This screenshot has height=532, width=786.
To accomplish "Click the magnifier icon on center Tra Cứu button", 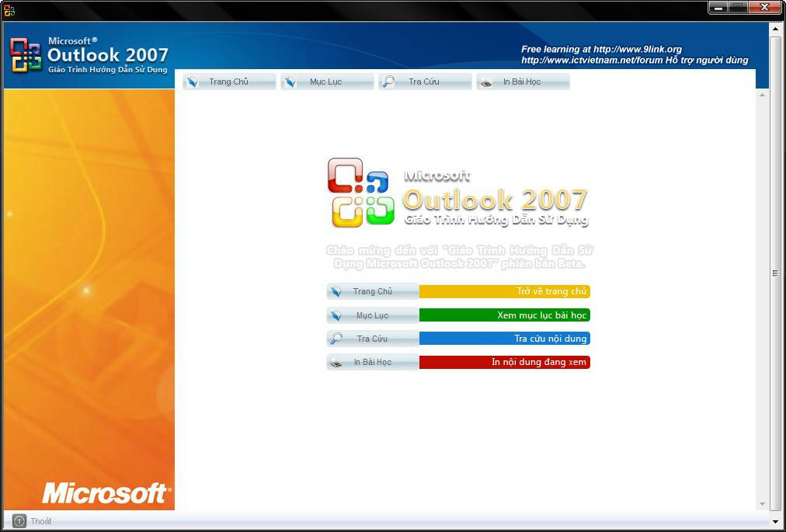I will [x=336, y=339].
